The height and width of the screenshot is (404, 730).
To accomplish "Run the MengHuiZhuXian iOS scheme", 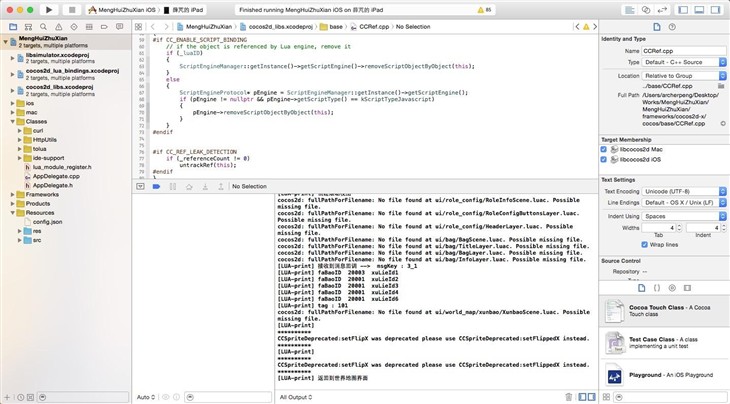I will 49,10.
